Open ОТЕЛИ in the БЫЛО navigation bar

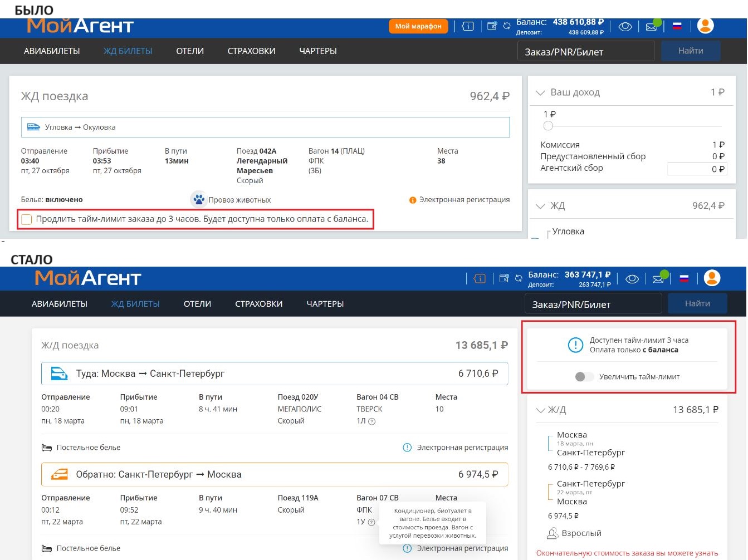point(190,51)
